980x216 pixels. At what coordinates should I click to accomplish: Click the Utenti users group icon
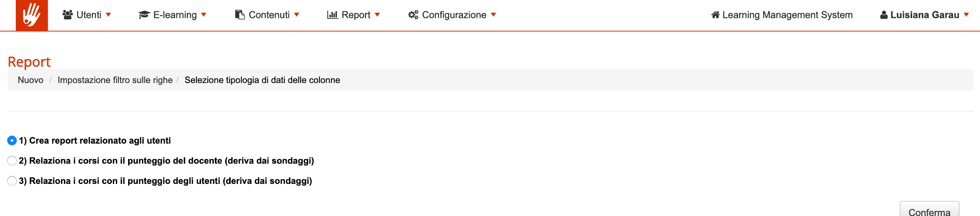coord(67,15)
